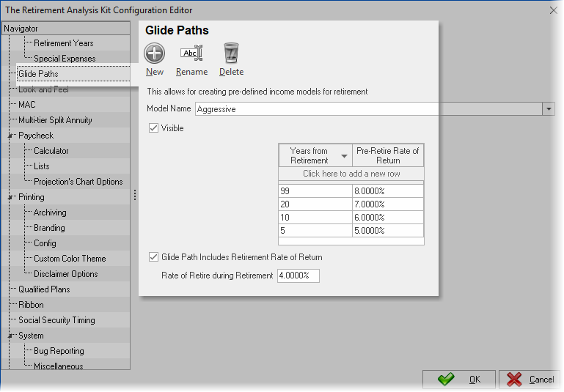
Task: Toggle the Visible checkbox
Action: click(153, 128)
